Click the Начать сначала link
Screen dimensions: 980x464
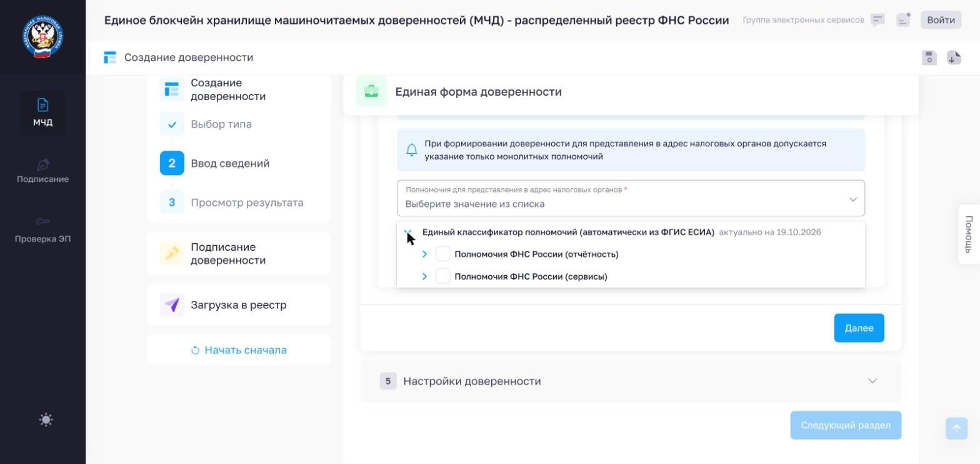point(239,350)
